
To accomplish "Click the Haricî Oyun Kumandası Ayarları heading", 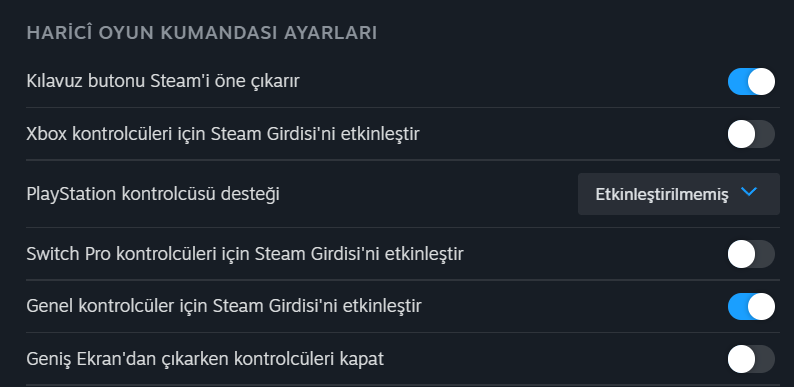I will [x=202, y=33].
